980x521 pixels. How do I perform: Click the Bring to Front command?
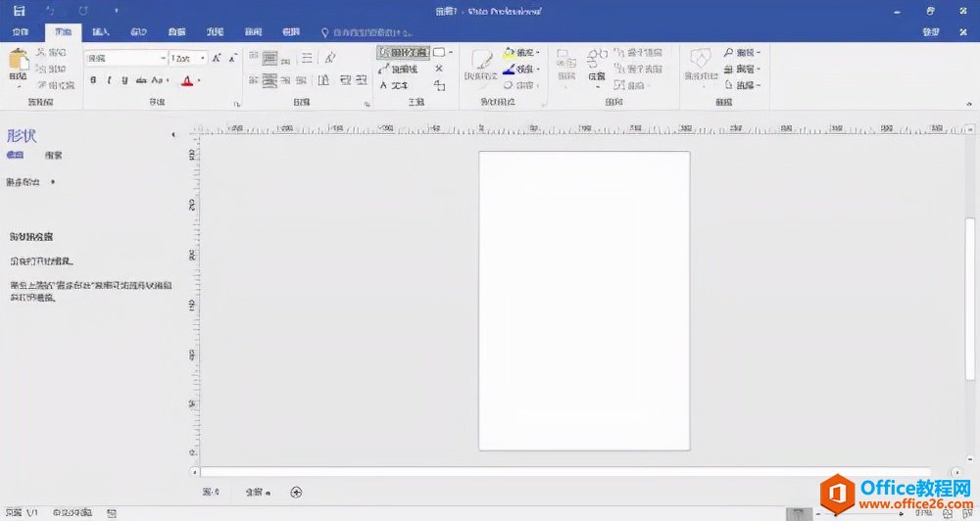tap(638, 53)
